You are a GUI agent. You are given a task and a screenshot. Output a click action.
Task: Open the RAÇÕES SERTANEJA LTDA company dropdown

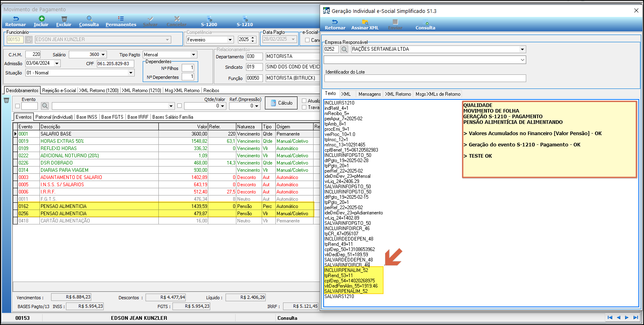(x=522, y=49)
